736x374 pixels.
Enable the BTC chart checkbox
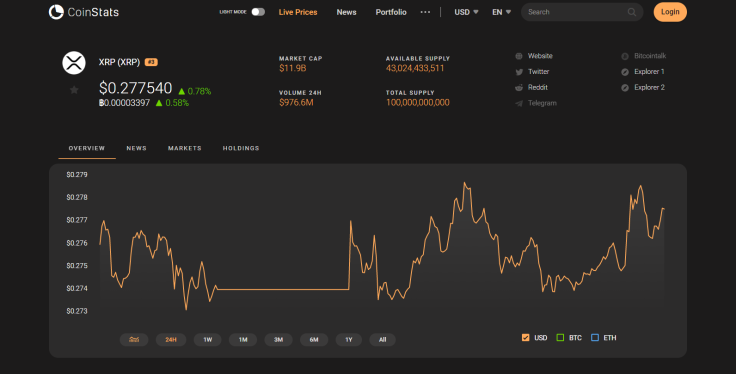tap(560, 337)
